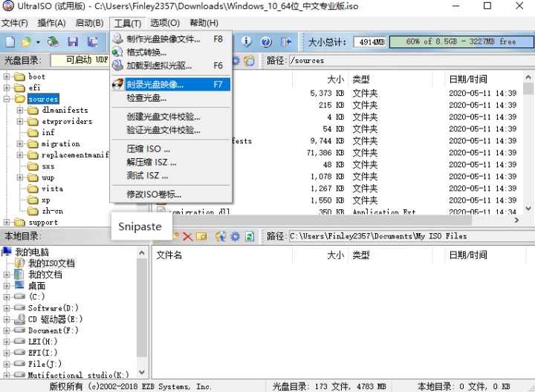Open the 操作(A) menu
This screenshot has height=392, width=535.
[x=51, y=23]
